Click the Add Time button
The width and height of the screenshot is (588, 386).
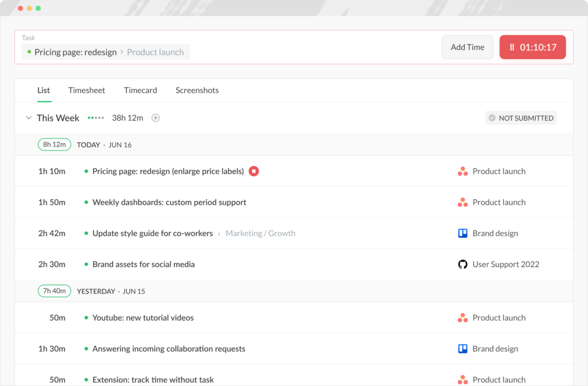point(467,47)
